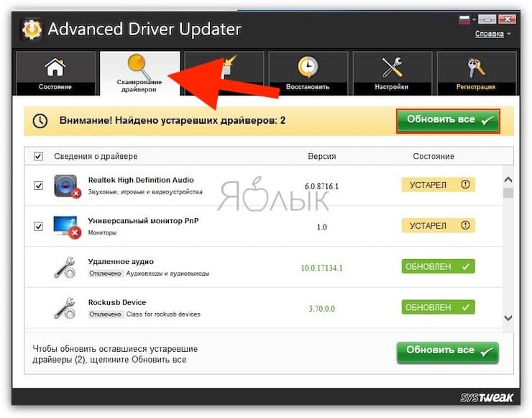Click the Advanced Driver Updater logo icon

click(x=32, y=29)
